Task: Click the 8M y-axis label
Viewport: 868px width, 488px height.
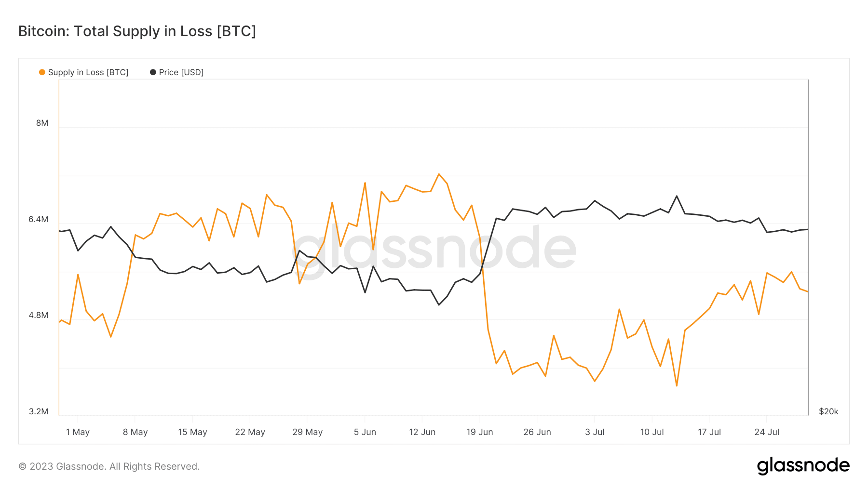Action: pyautogui.click(x=42, y=123)
